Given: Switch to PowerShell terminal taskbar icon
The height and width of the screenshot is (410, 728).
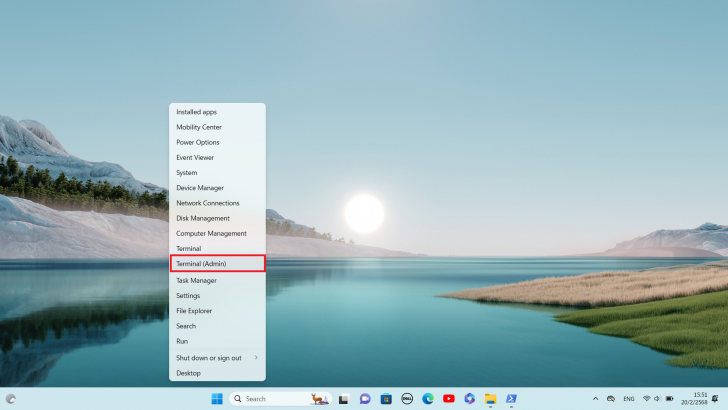Looking at the screenshot, I should click(x=511, y=398).
